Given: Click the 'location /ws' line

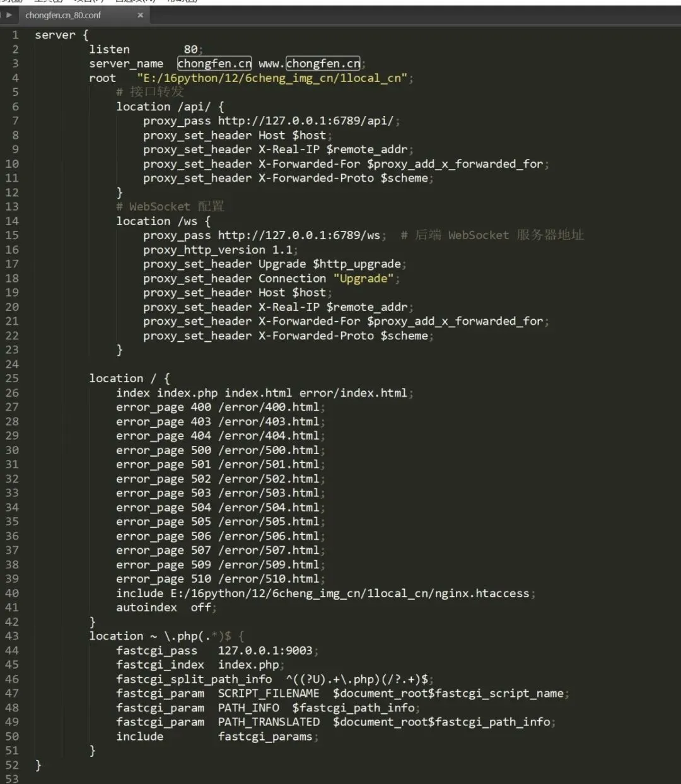Looking at the screenshot, I should 163,221.
